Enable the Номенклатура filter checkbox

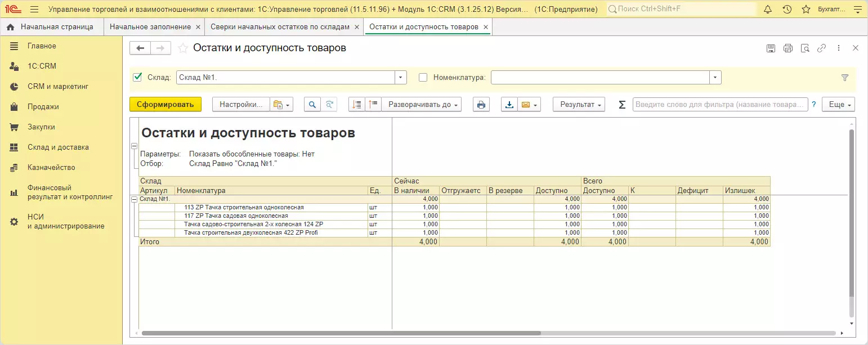[423, 78]
